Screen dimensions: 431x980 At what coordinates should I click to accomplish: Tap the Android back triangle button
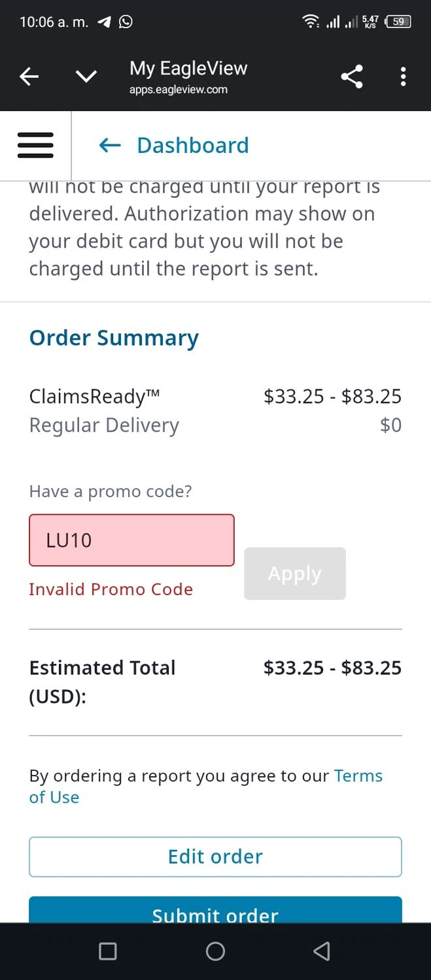(321, 951)
